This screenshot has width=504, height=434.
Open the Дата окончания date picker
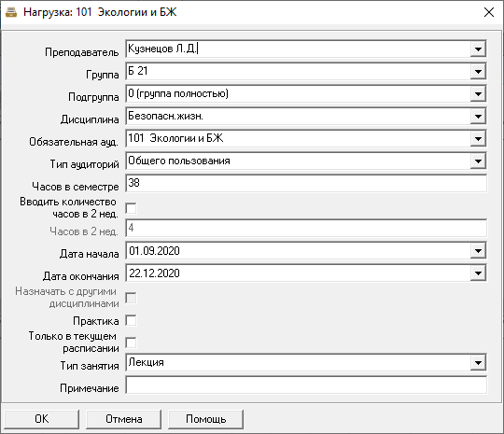coord(478,273)
